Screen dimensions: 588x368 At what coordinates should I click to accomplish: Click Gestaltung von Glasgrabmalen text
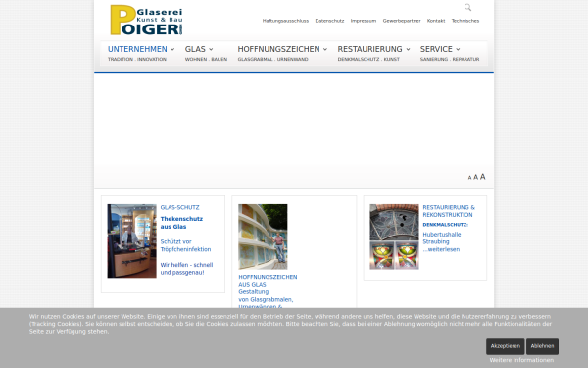click(266, 296)
